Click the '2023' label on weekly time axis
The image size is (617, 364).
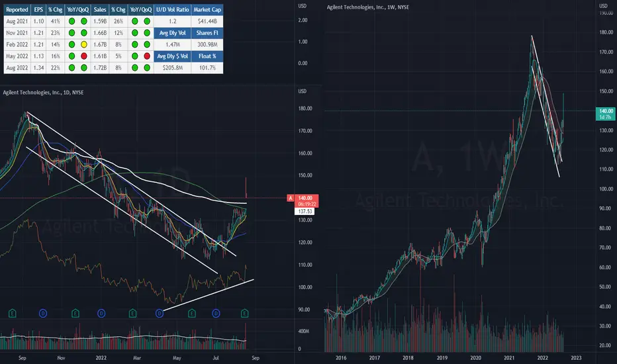[576, 357]
